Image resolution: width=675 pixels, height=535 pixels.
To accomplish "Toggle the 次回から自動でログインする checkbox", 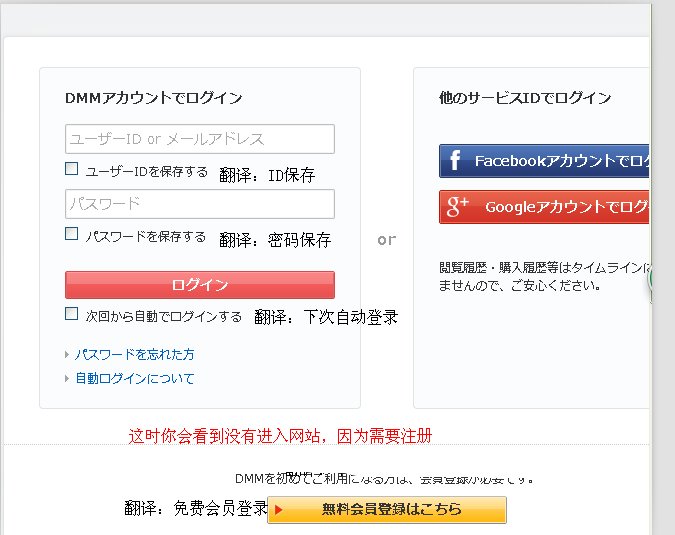I will [x=72, y=314].
